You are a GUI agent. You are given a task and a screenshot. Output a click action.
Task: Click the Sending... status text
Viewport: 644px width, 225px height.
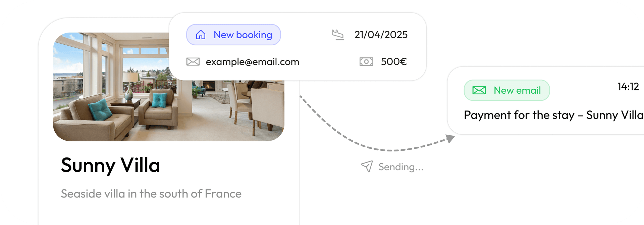pos(401,167)
